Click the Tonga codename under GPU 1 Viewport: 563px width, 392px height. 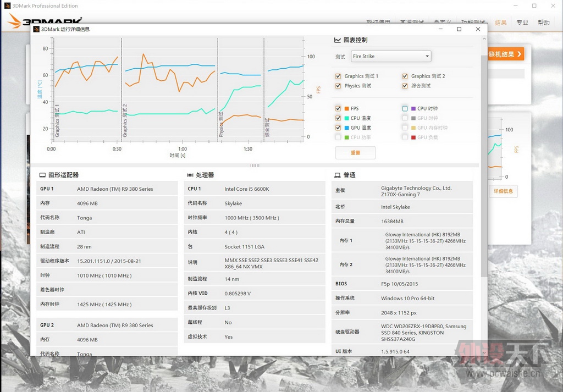(84, 218)
